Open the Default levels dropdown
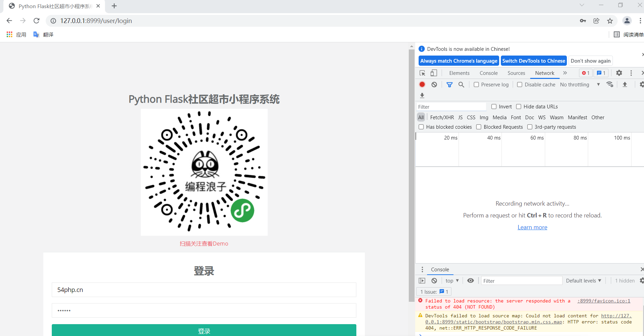Viewport: 644px width, 336px height. [x=583, y=280]
